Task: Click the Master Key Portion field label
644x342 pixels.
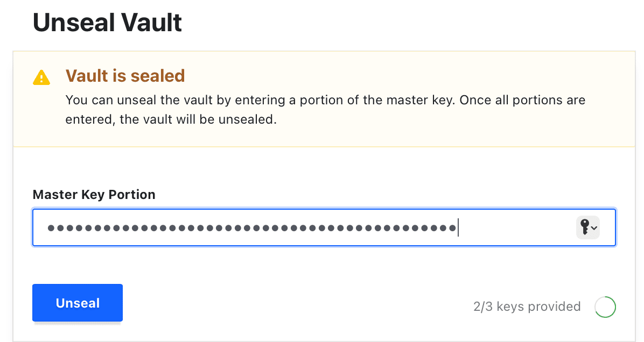Action: [x=94, y=194]
